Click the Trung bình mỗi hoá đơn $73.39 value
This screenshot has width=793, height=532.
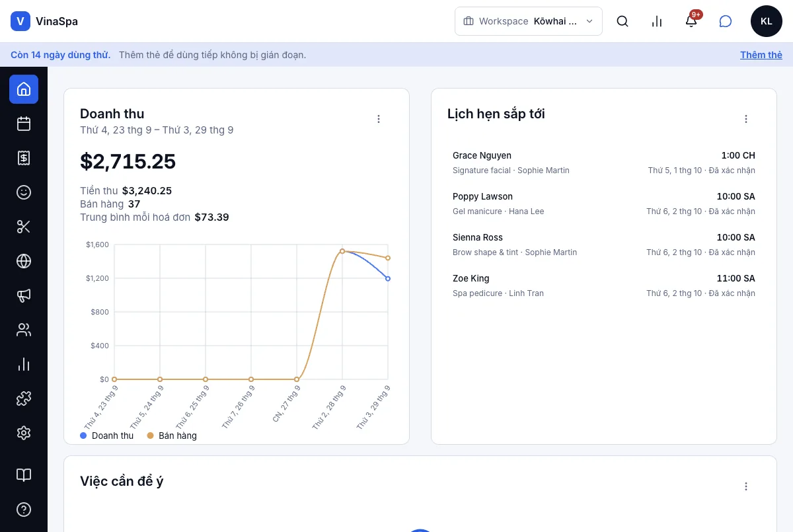tap(211, 217)
